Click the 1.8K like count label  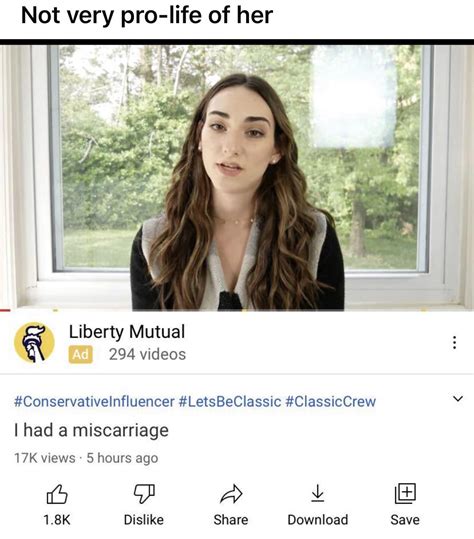click(57, 520)
